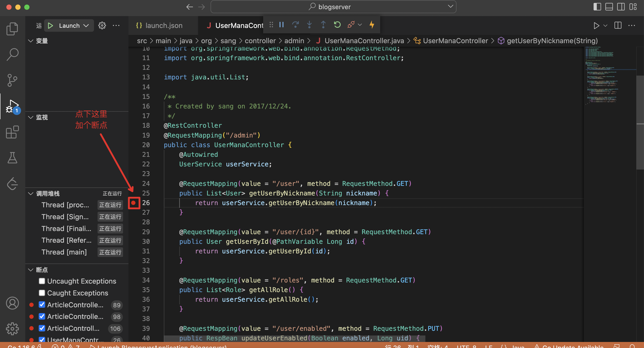Open the Testing flask view
644x348 pixels.
[x=12, y=158]
